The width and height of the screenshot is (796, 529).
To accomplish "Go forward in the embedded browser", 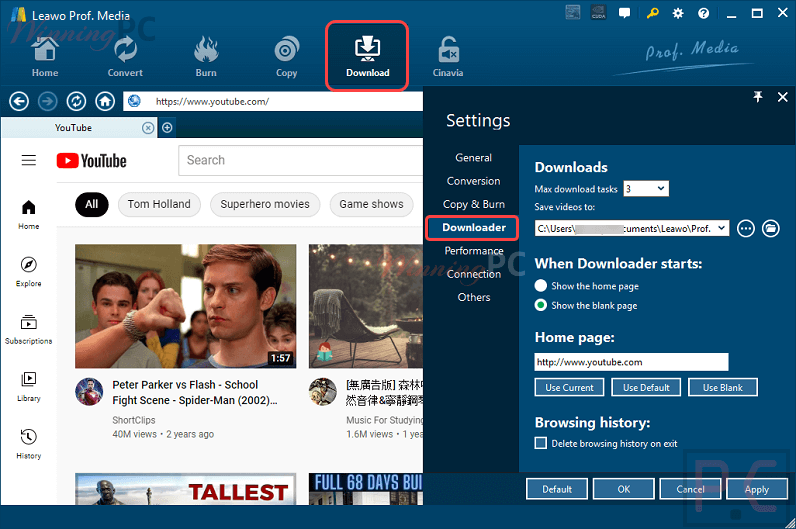I will tap(47, 102).
